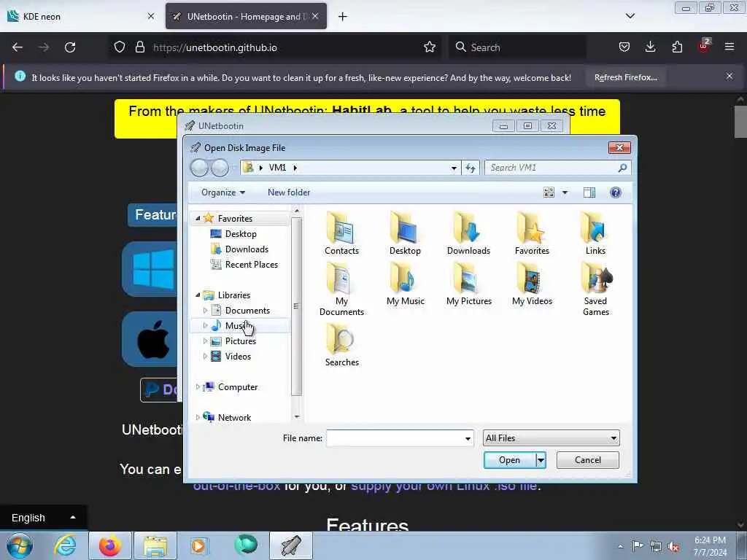Open the Firefox hamburger menu
Screen dimensions: 747x560
click(x=729, y=47)
